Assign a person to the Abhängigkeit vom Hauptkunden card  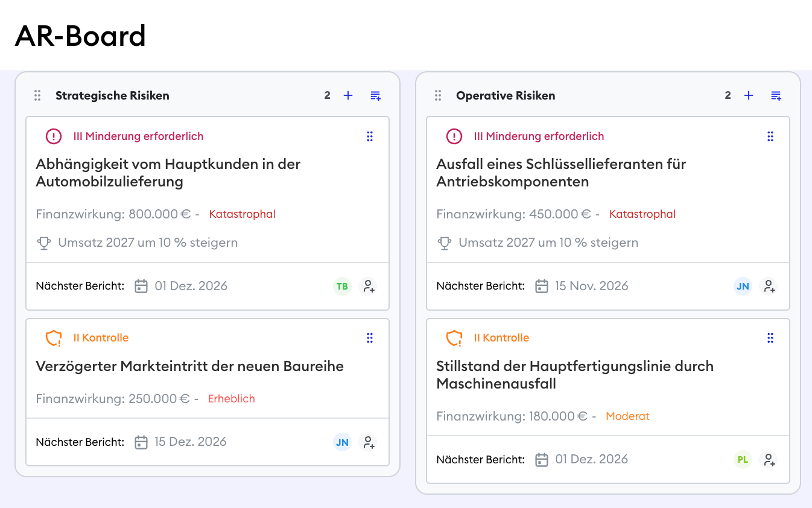[368, 286]
